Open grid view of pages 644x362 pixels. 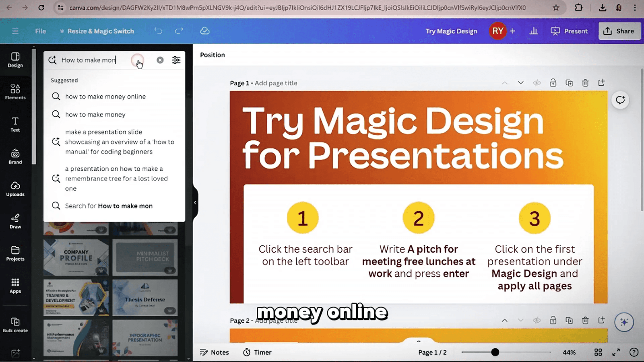point(598,352)
